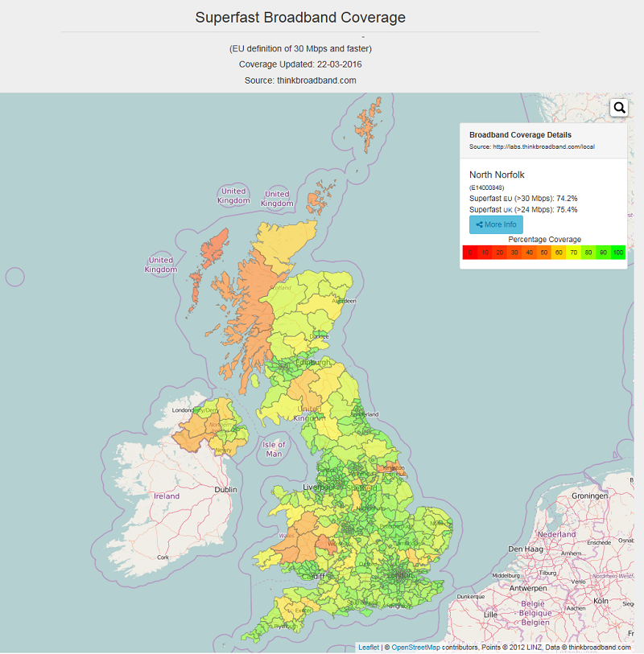This screenshot has height=654, width=644.
Task: Select the 50 percent legend swatch
Action: click(x=544, y=253)
